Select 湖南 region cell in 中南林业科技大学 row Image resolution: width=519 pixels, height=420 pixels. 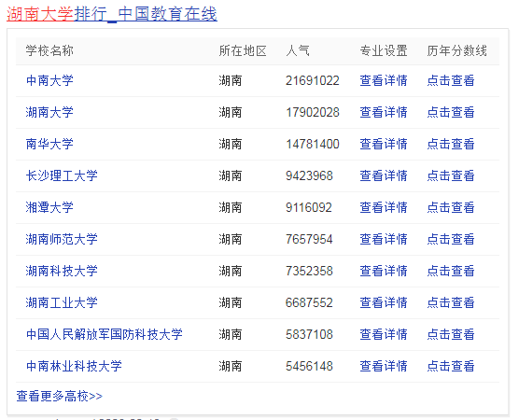pos(231,367)
